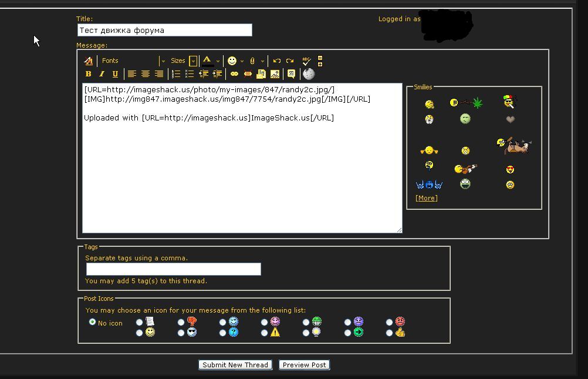Open the smilies dropdown arrow in toolbar
Viewport: 588px width, 379px height.
pos(241,61)
